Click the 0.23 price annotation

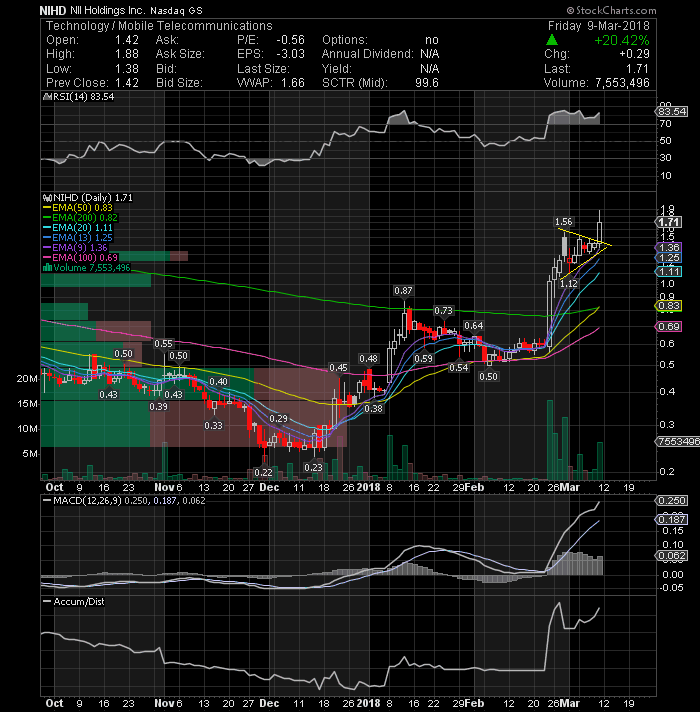[313, 467]
